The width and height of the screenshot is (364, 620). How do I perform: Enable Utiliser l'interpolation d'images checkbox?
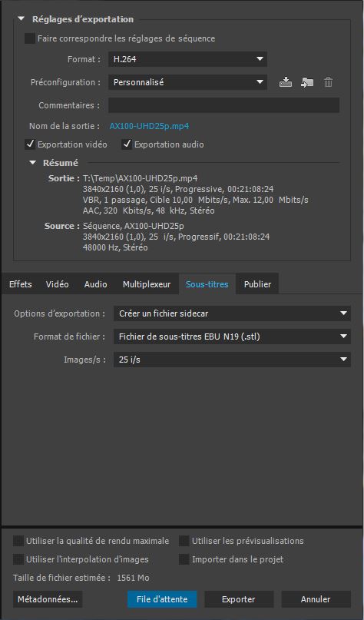coord(18,559)
